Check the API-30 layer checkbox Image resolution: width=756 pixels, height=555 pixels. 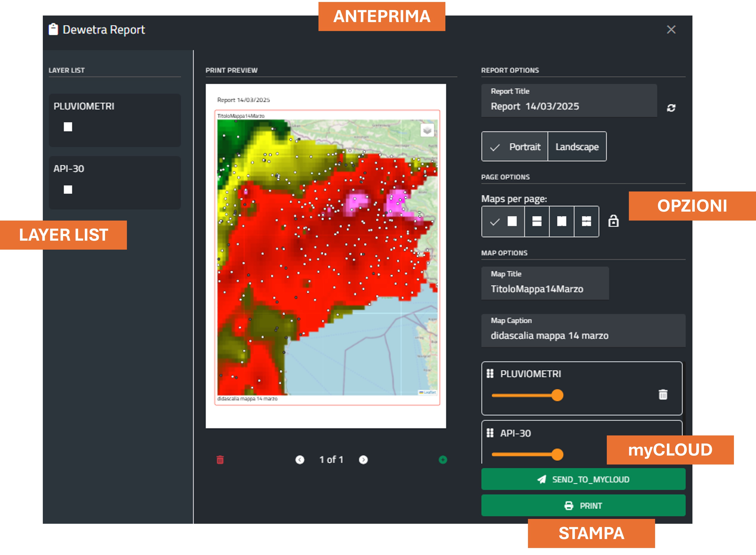[x=68, y=190]
